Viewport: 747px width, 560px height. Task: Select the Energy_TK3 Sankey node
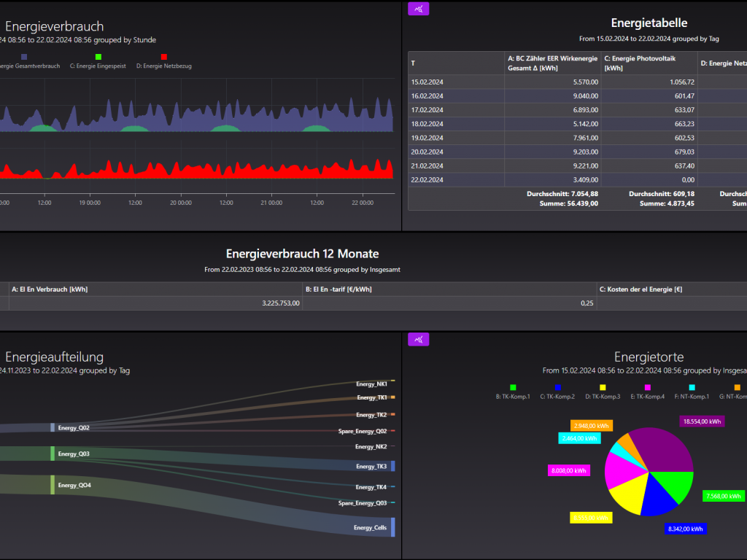(x=392, y=466)
